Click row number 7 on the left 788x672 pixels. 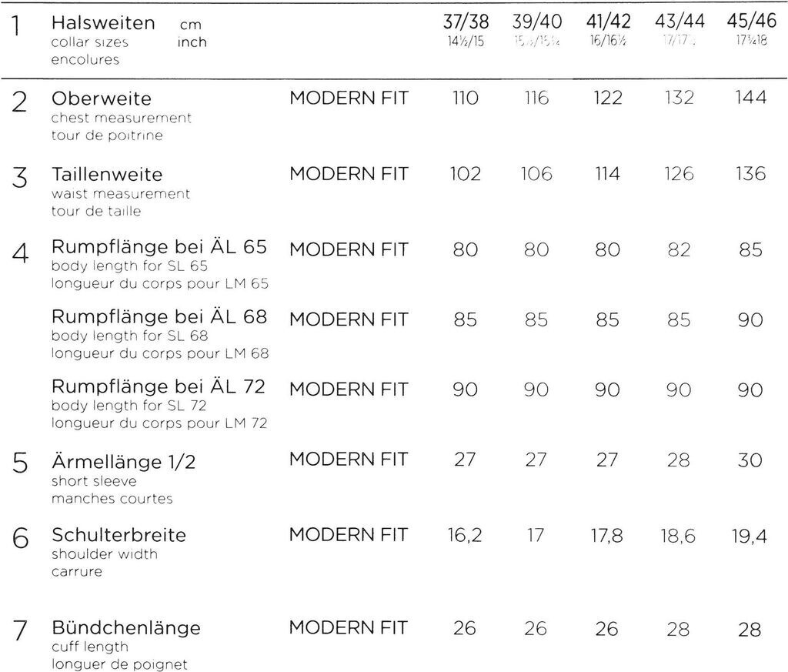tap(21, 631)
